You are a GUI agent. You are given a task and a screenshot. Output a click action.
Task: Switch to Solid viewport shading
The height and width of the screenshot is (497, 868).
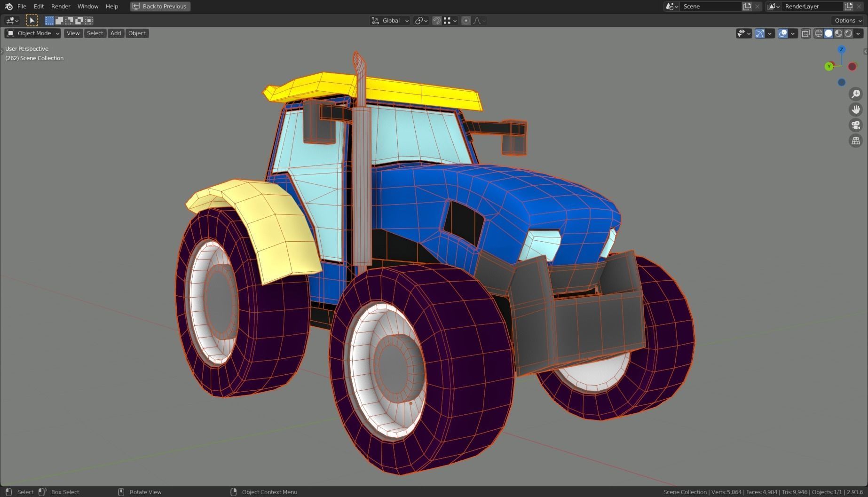tap(829, 33)
